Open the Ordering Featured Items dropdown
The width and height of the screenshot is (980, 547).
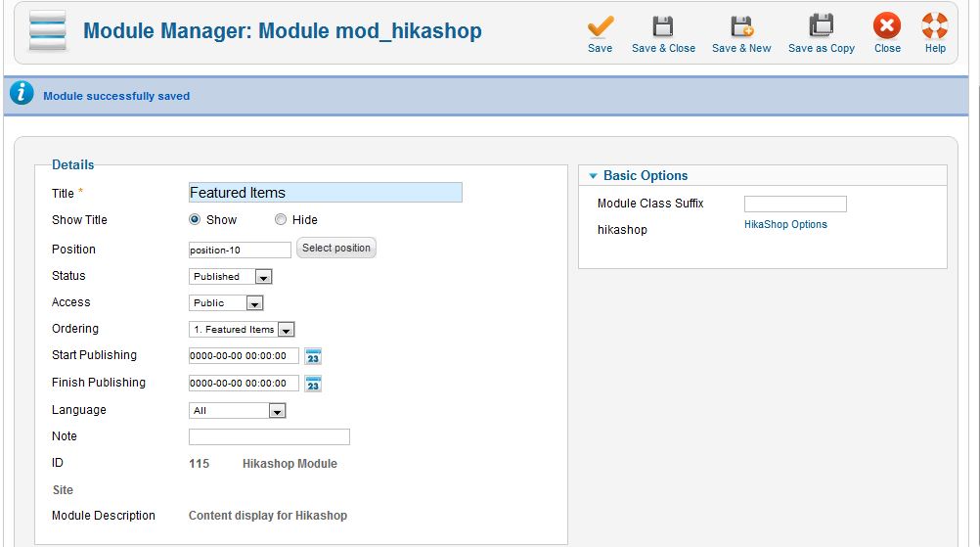tap(242, 330)
